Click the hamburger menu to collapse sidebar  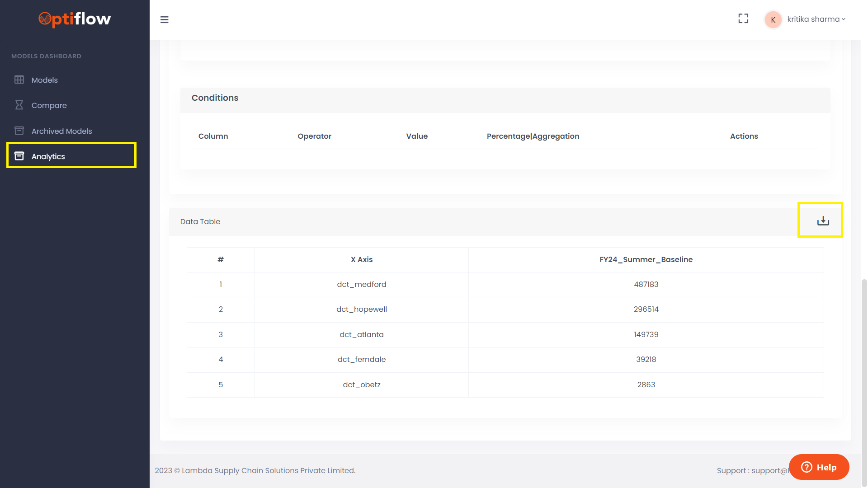pos(164,20)
